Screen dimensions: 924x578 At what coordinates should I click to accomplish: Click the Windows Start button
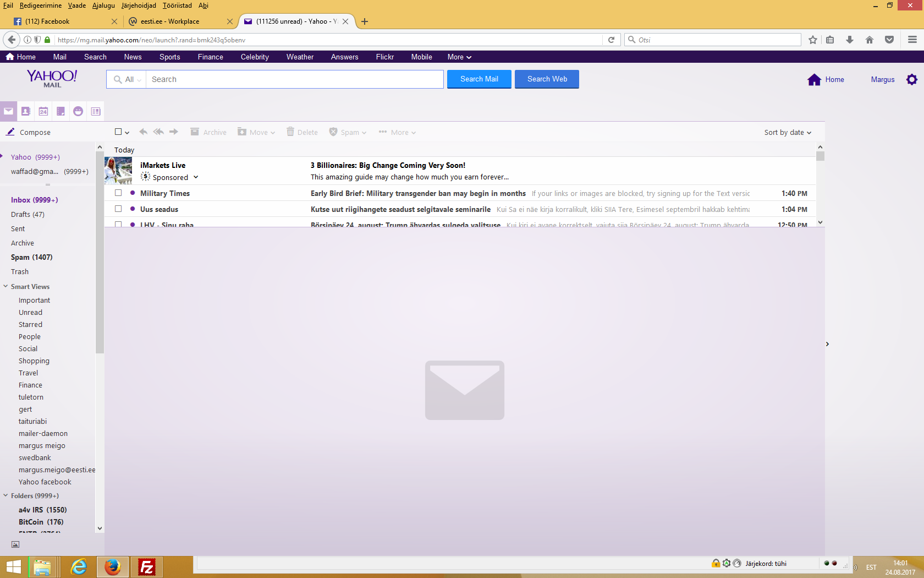pyautogui.click(x=13, y=567)
